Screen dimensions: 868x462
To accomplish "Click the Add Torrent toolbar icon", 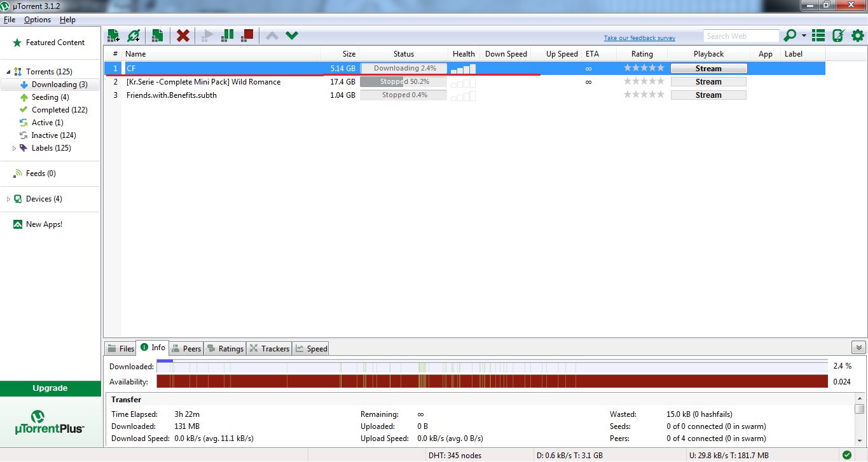I will click(x=113, y=36).
